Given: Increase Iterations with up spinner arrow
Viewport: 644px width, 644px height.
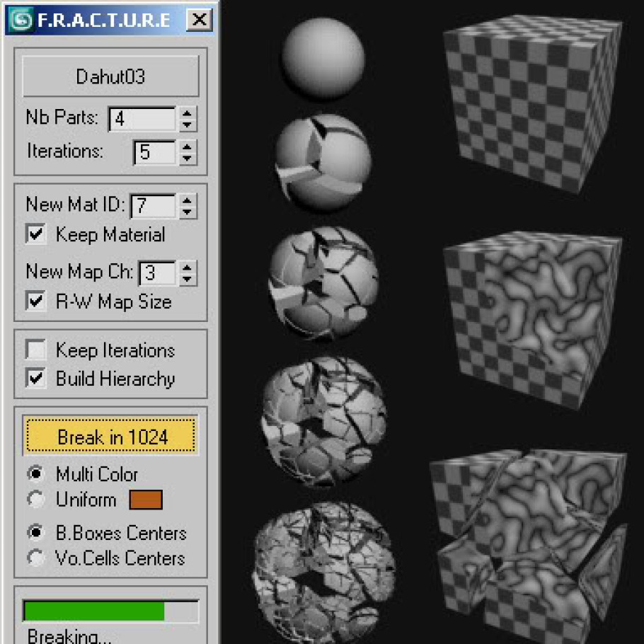Looking at the screenshot, I should coord(188,146).
